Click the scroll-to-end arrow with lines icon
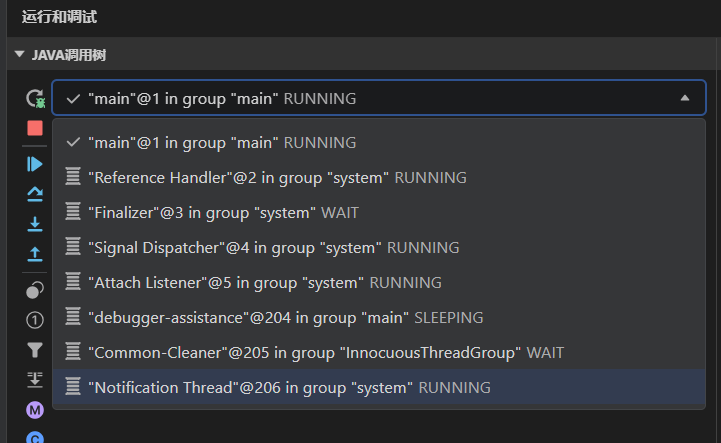The height and width of the screenshot is (443, 721). point(35,380)
